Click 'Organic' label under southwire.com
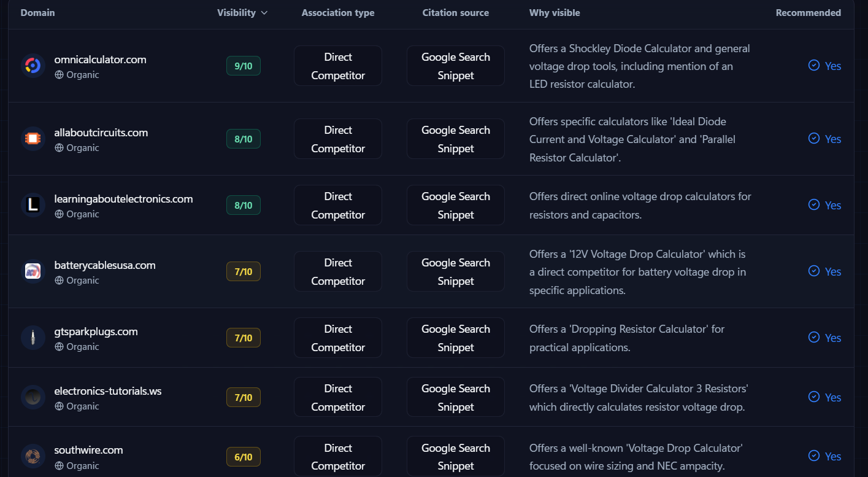 pyautogui.click(x=83, y=466)
